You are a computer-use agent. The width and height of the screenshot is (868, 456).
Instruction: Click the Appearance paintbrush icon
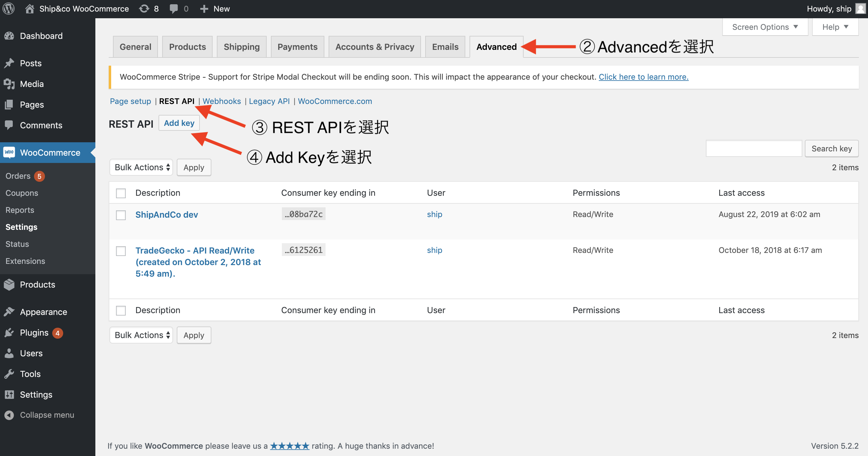[9, 312]
